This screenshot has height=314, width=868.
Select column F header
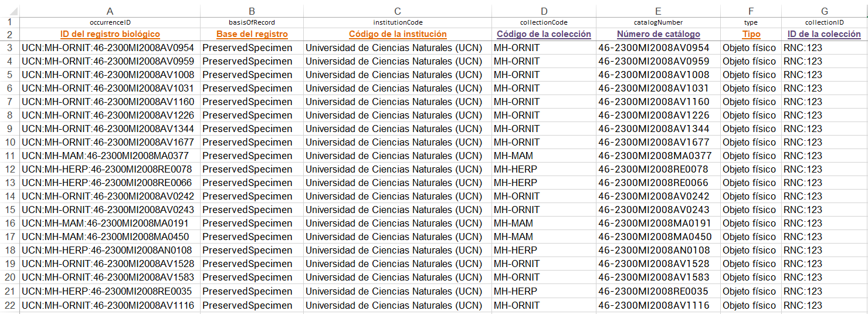click(x=751, y=11)
